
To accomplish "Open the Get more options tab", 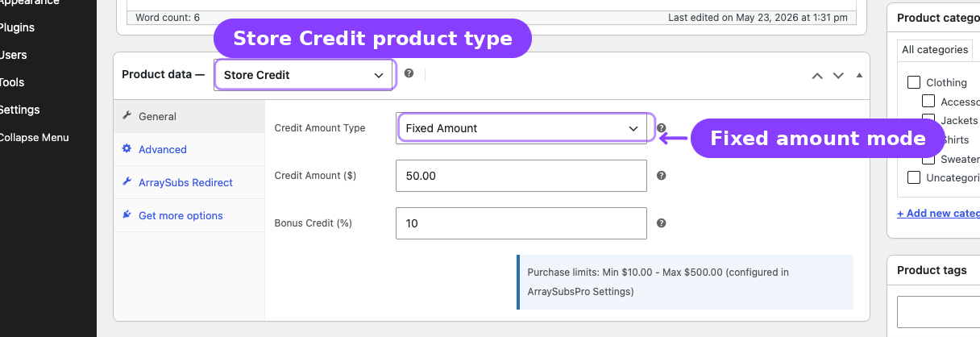I will click(x=189, y=215).
